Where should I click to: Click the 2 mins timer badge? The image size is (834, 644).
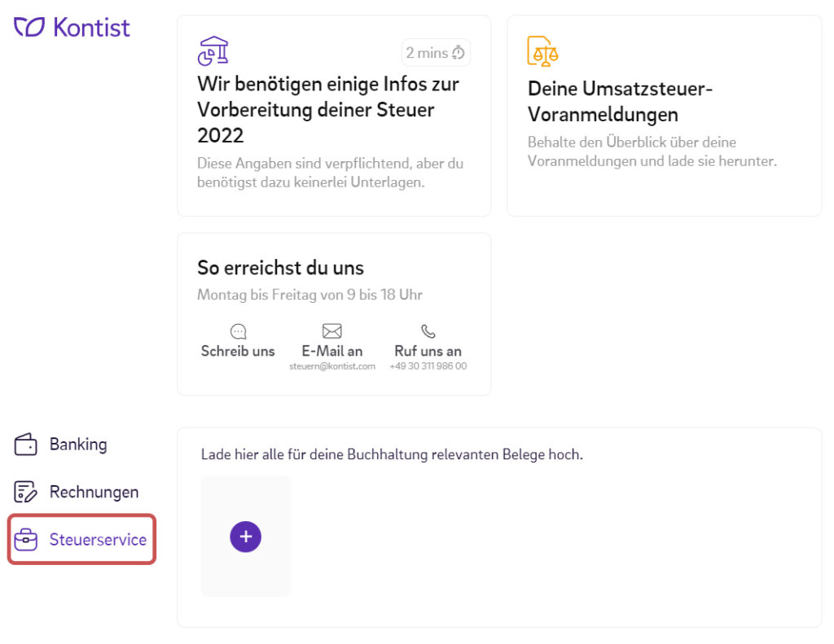(436, 52)
